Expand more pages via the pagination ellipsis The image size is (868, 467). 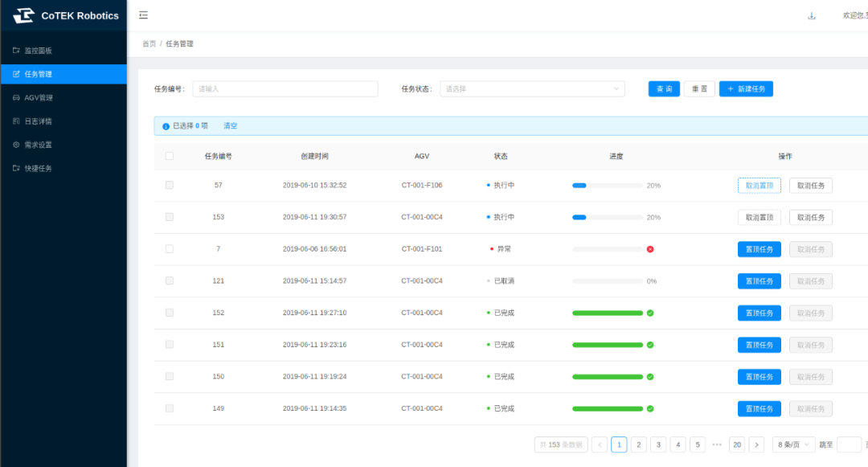[x=717, y=444]
